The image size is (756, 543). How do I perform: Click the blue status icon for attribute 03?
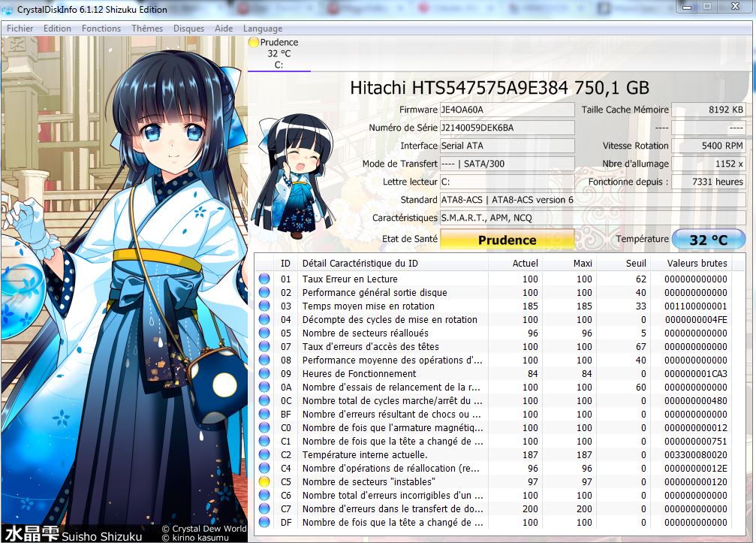[264, 306]
